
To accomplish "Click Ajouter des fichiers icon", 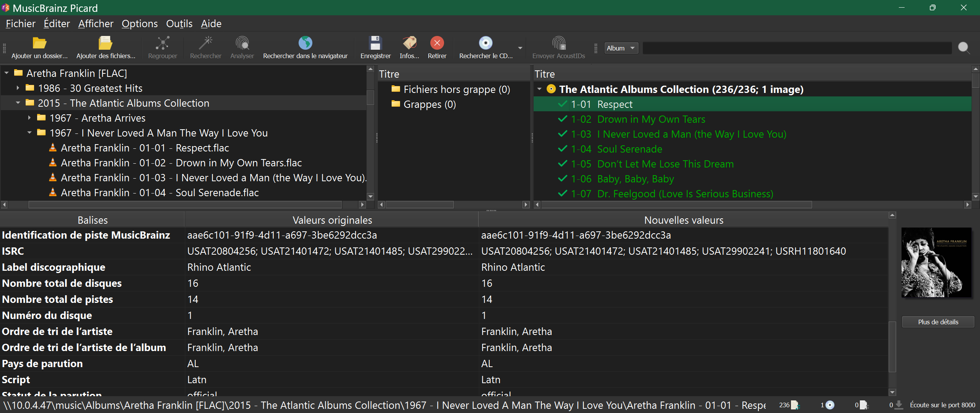I will (x=105, y=43).
